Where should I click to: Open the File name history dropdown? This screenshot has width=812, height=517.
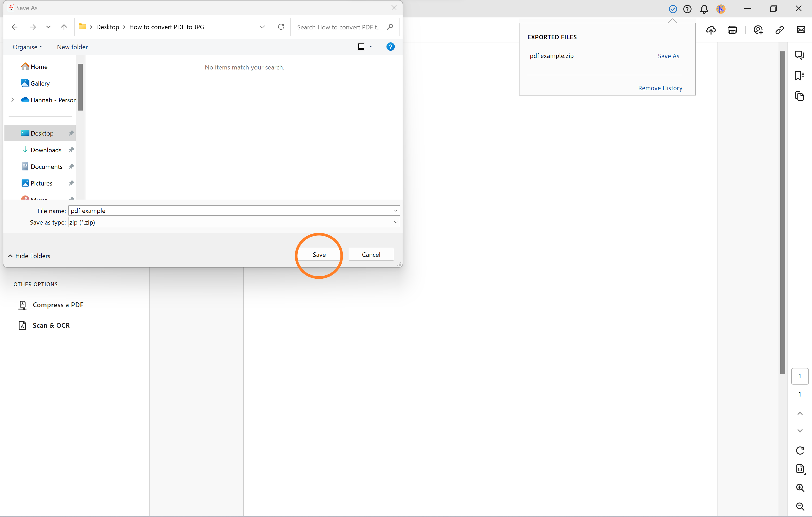pyautogui.click(x=396, y=211)
